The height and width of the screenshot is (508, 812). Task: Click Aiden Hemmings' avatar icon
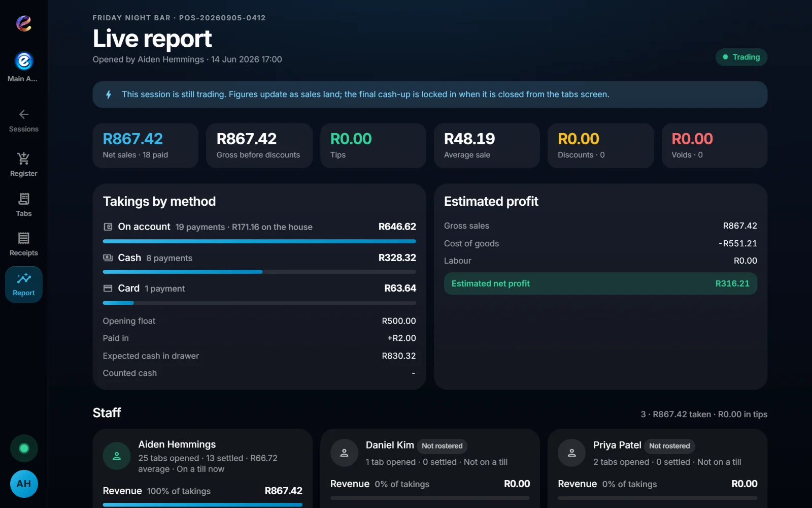point(117,456)
